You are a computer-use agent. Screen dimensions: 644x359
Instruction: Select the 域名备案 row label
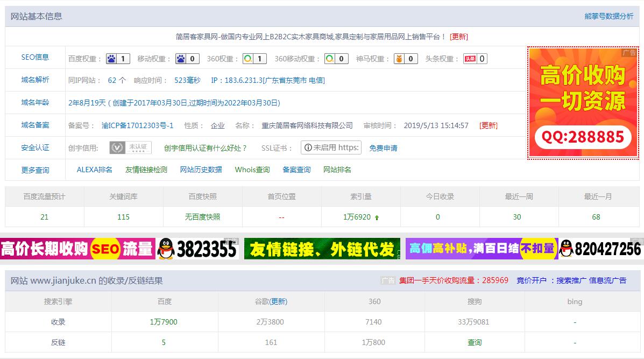(35, 125)
